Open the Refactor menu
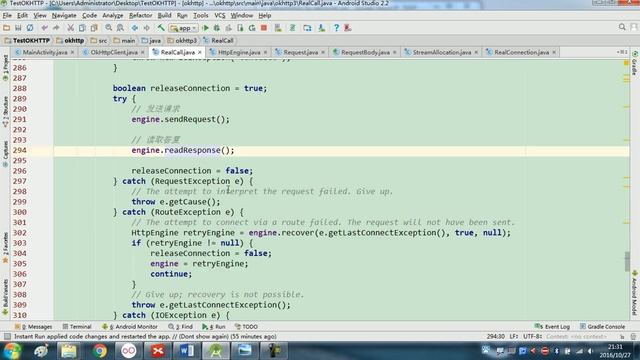640x360 pixels. point(140,16)
